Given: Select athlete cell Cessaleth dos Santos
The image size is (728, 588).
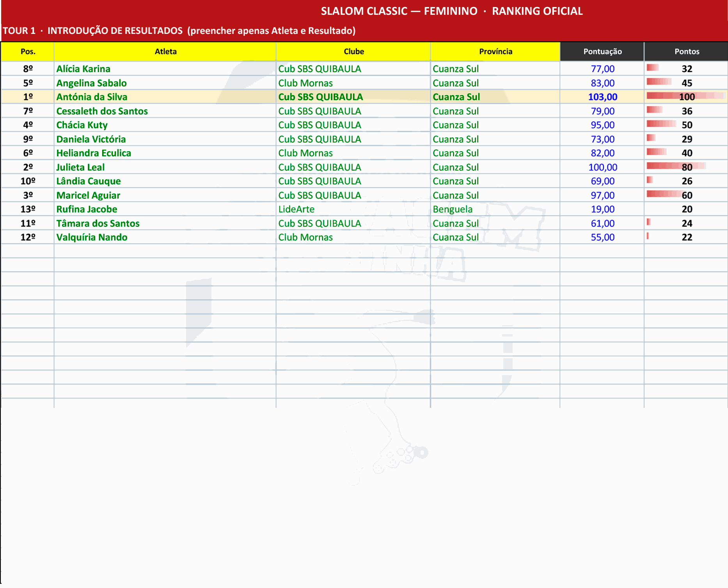Looking at the screenshot, I should point(165,111).
